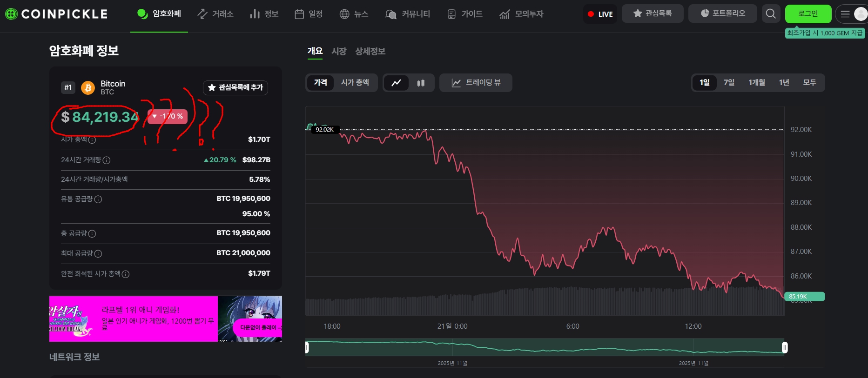Open the 일정 nav menu
868x378 pixels.
pos(309,14)
